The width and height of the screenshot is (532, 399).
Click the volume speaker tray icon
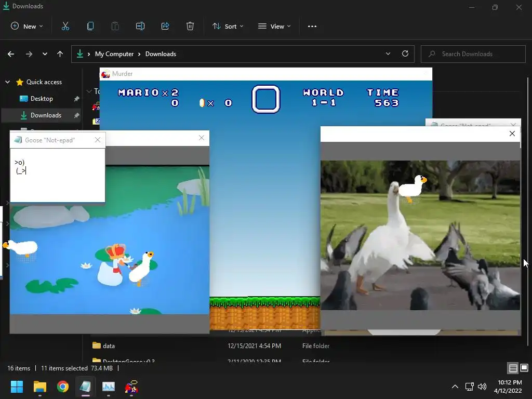click(482, 387)
